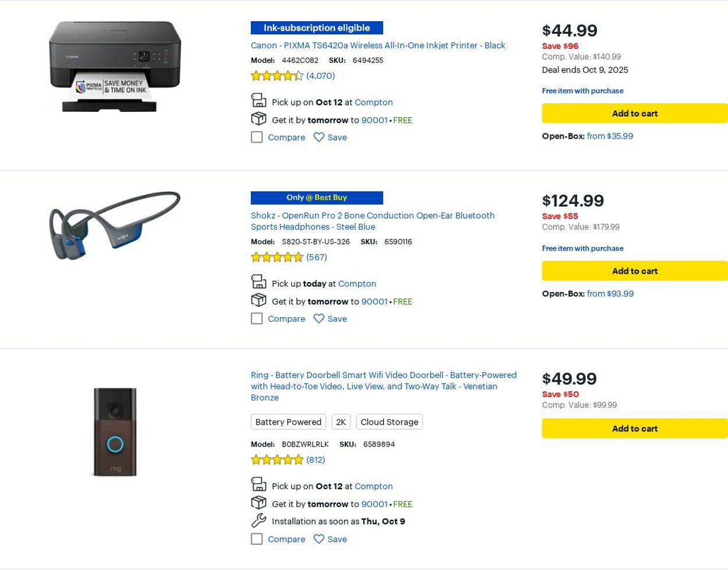Click the Compton store link for Shokz pickup
The height and width of the screenshot is (570, 728).
point(357,284)
